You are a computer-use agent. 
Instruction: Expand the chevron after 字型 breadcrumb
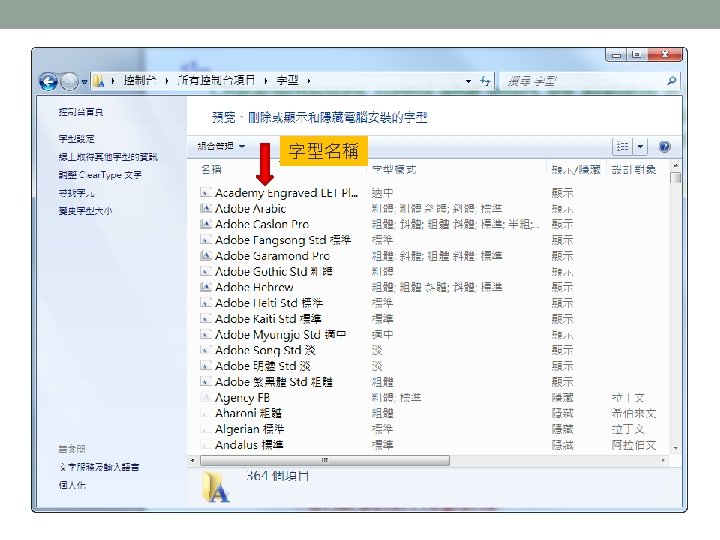309,81
